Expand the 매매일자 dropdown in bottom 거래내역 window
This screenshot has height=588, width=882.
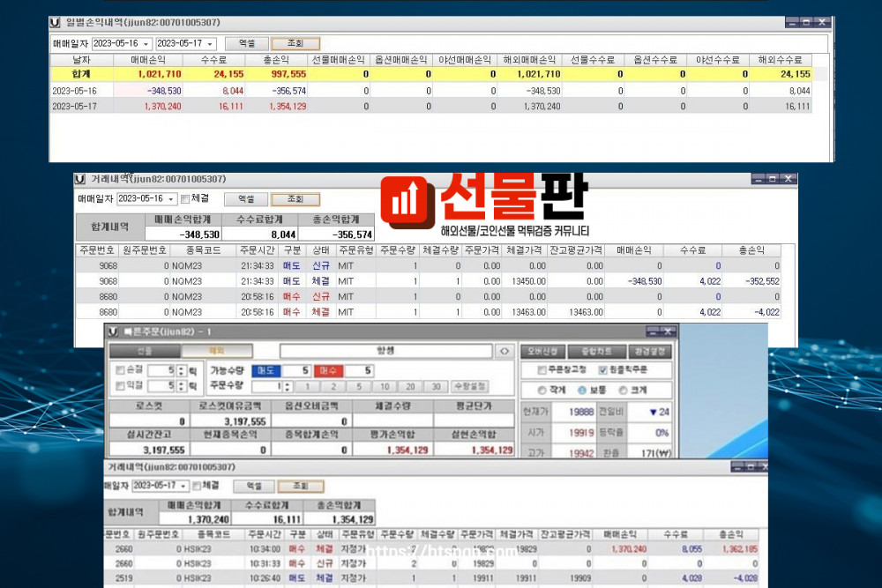pos(183,486)
